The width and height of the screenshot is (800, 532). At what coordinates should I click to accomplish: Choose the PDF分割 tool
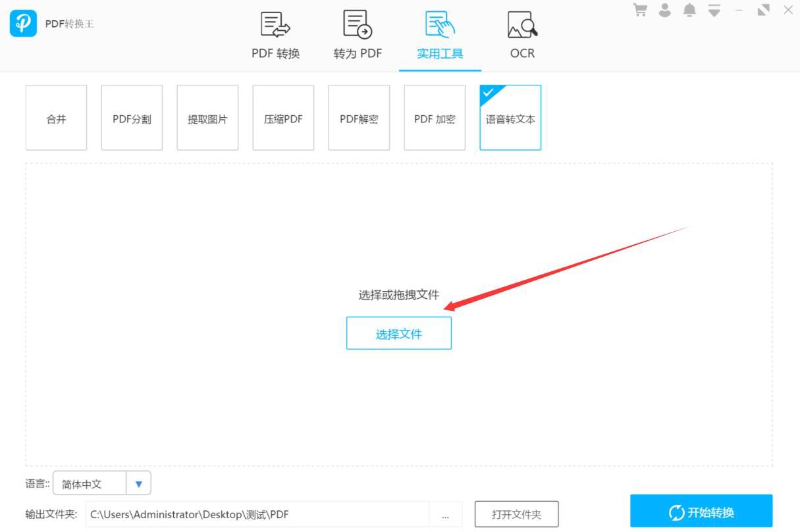click(x=132, y=117)
